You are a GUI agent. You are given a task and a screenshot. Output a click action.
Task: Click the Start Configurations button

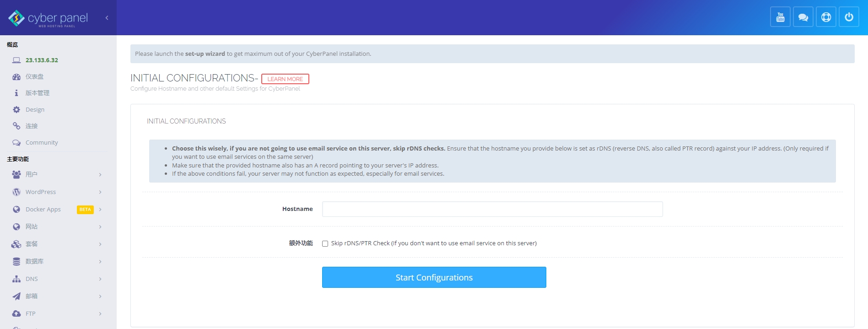434,277
